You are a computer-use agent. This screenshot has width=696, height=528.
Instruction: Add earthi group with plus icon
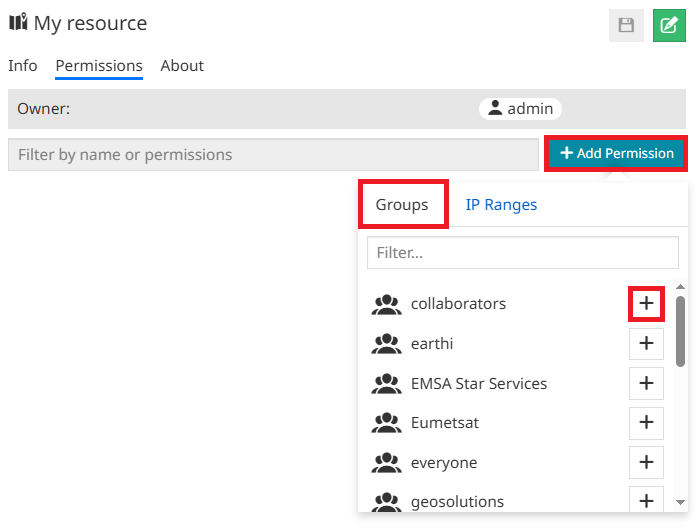click(646, 344)
